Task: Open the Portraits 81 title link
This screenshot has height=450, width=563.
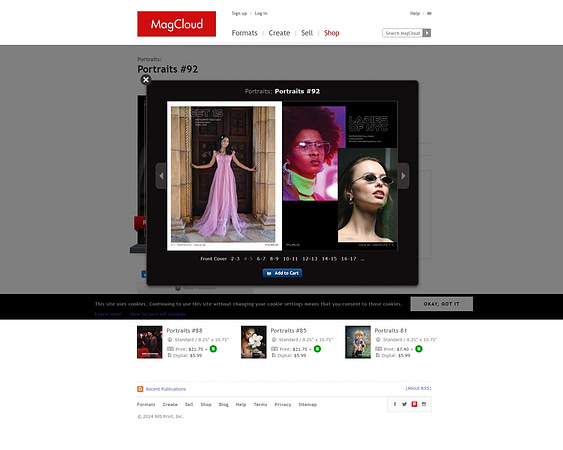Action: click(391, 330)
